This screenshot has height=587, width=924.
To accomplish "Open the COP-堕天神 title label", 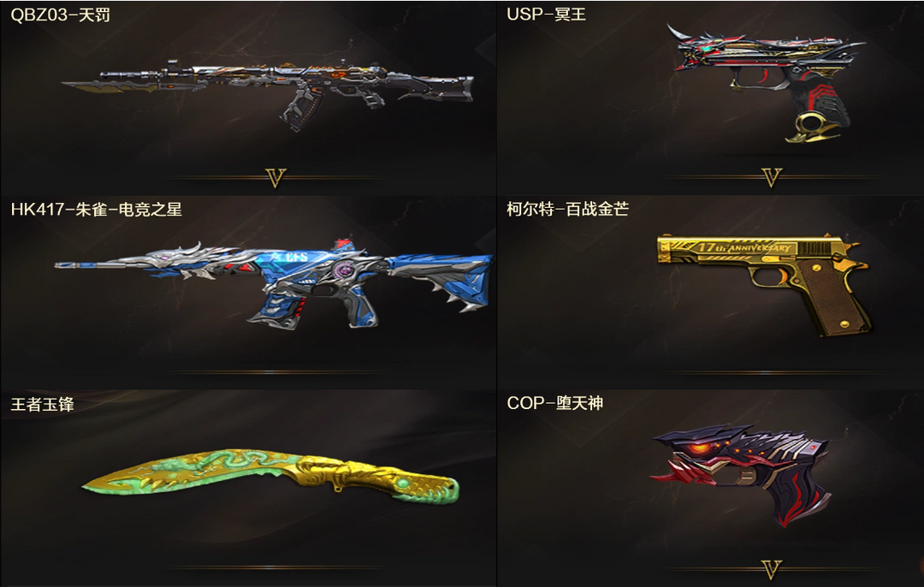I will [555, 403].
